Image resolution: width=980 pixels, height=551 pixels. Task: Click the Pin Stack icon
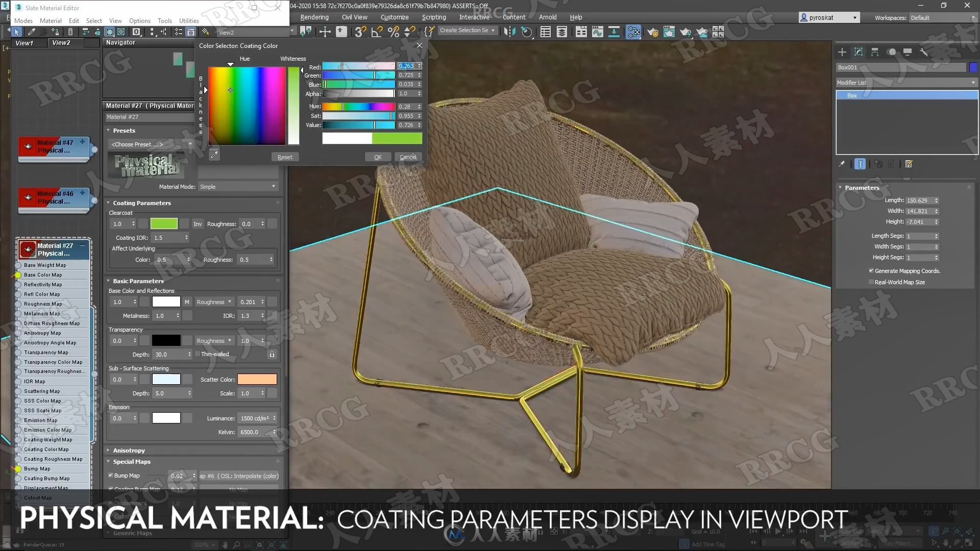(x=842, y=164)
